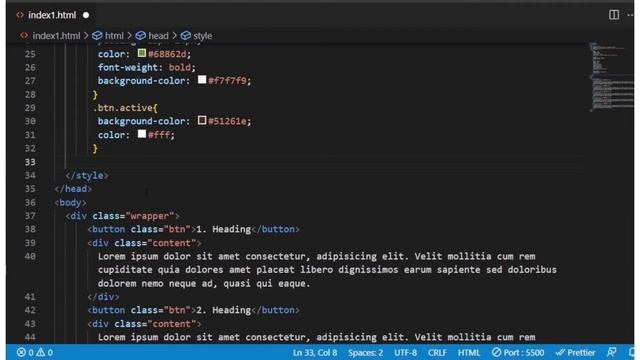Image resolution: width=640 pixels, height=360 pixels.
Task: Click the </div> tag on line 41
Action: click(x=103, y=297)
